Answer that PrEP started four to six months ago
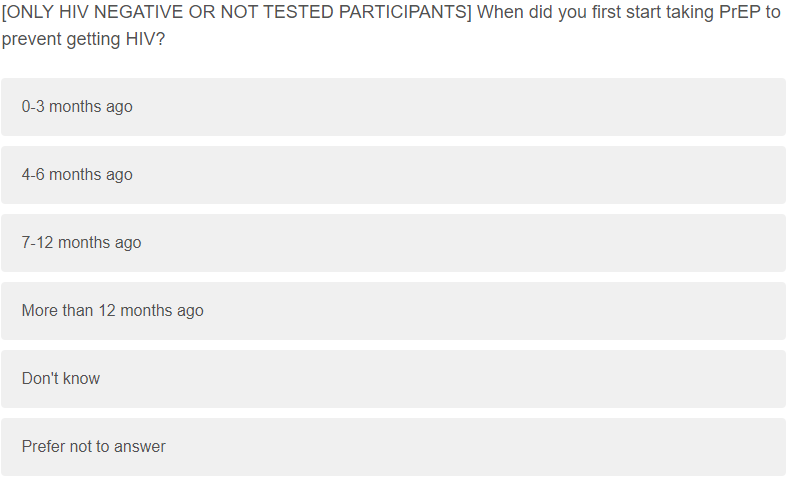Screen dimensions: 790x487 [393, 175]
